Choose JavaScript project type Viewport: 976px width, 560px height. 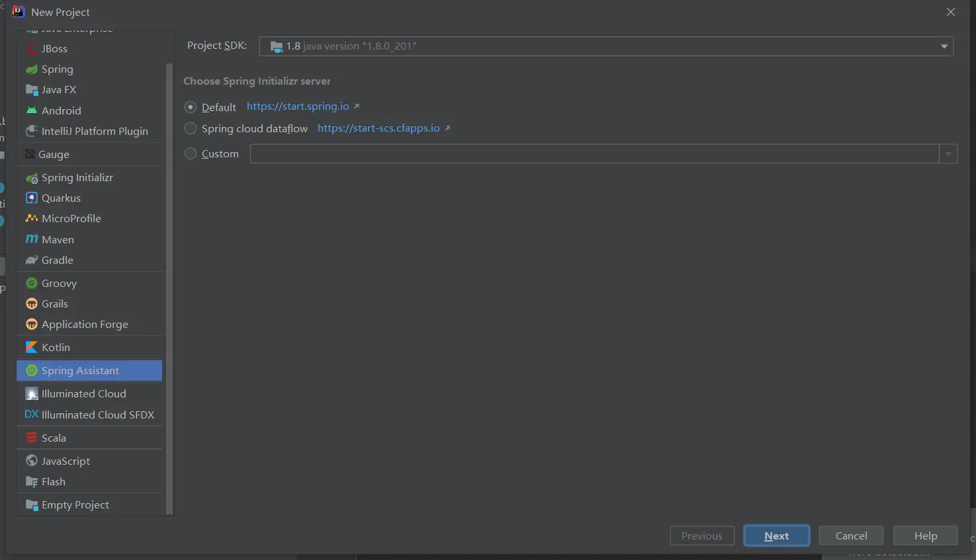point(89,461)
